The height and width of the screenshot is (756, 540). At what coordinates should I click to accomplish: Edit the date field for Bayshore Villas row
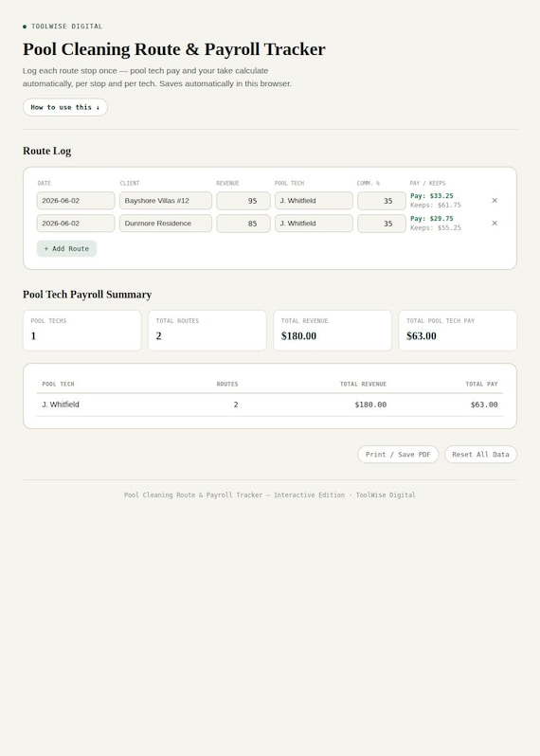tap(76, 201)
